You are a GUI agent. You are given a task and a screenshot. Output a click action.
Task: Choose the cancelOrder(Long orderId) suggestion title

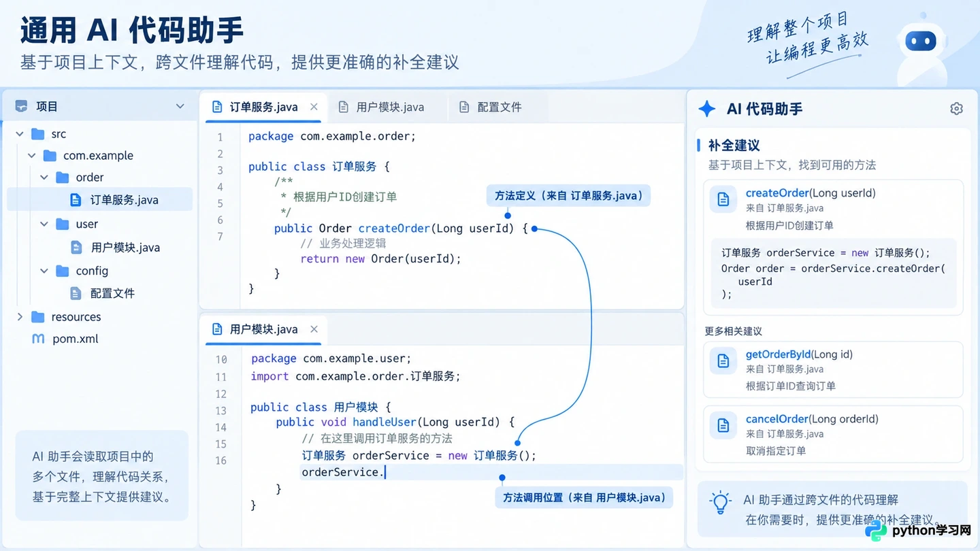(x=812, y=419)
